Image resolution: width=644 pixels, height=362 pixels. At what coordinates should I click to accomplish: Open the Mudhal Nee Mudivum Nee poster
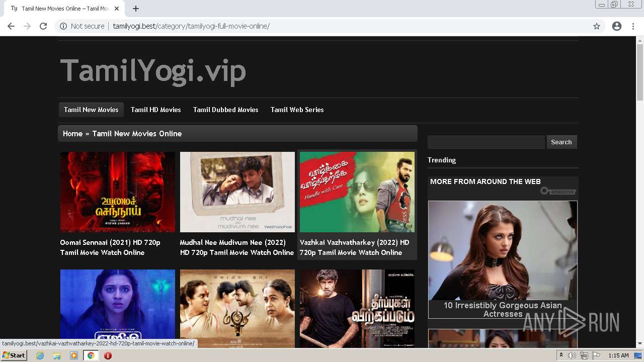pos(237,192)
